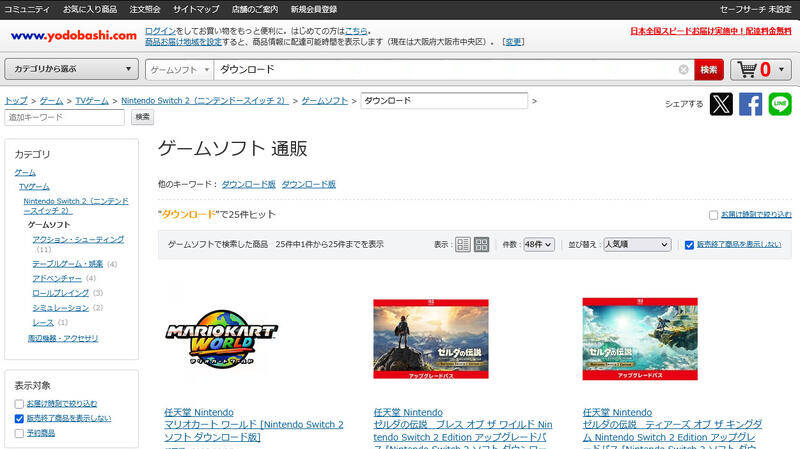The height and width of the screenshot is (449, 800).
Task: Share page on X (Twitter)
Action: click(x=721, y=104)
